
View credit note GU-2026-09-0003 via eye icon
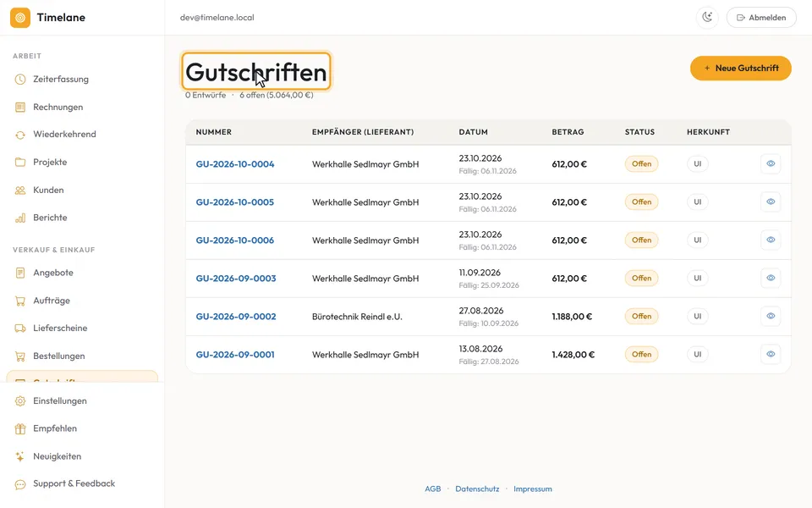click(771, 278)
